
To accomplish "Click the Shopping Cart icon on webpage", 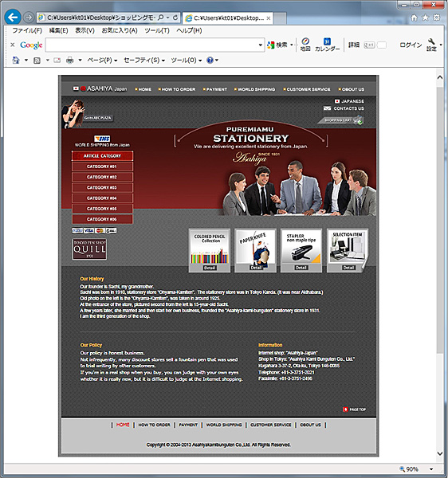I will click(340, 120).
